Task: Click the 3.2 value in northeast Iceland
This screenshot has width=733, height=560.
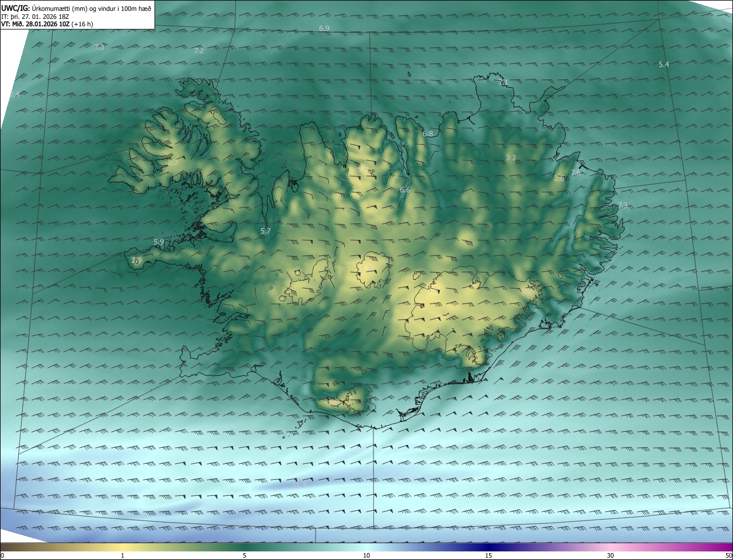Action: pyautogui.click(x=511, y=157)
